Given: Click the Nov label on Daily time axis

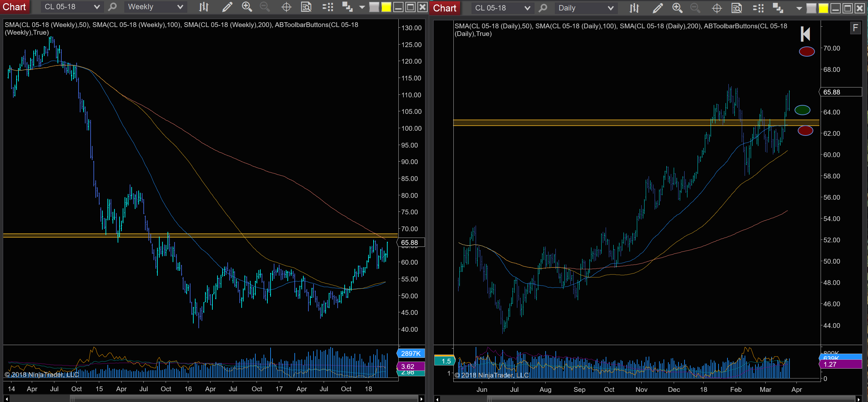Looking at the screenshot, I should [641, 389].
